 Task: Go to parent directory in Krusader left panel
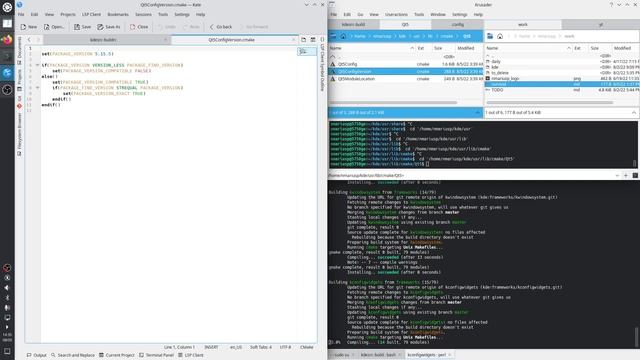[x=406, y=57]
